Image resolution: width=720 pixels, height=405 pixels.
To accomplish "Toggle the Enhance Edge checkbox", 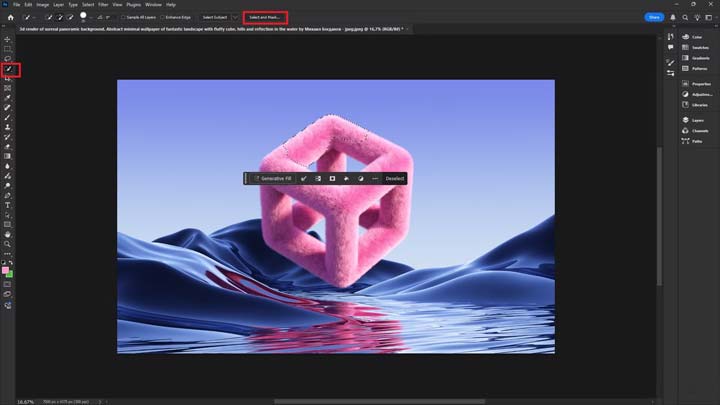I will pyautogui.click(x=163, y=17).
